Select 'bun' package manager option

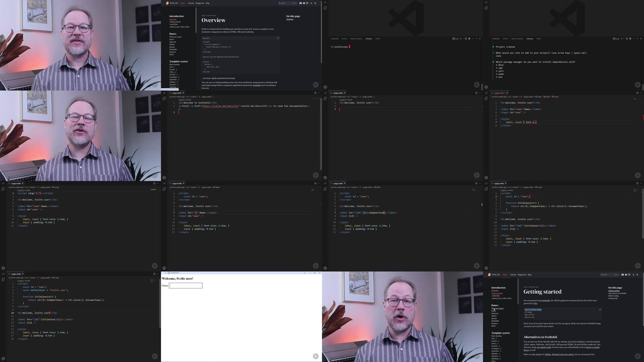[x=499, y=77]
